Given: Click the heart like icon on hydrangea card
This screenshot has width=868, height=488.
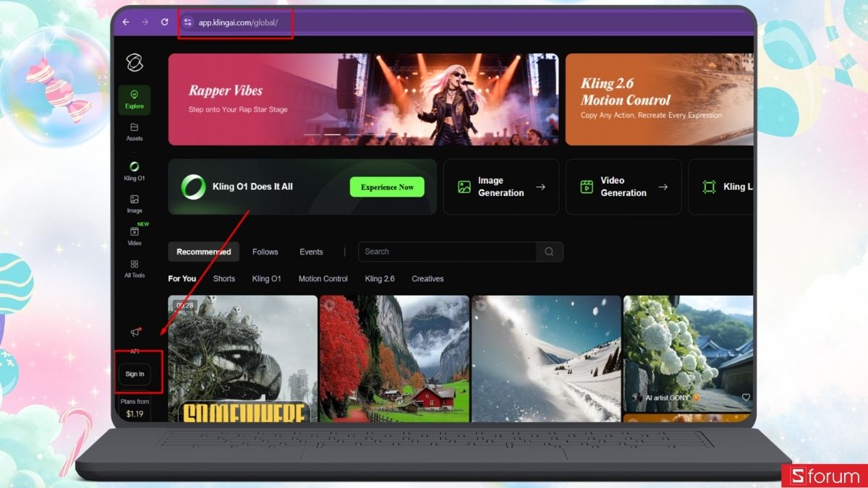Looking at the screenshot, I should tap(746, 397).
